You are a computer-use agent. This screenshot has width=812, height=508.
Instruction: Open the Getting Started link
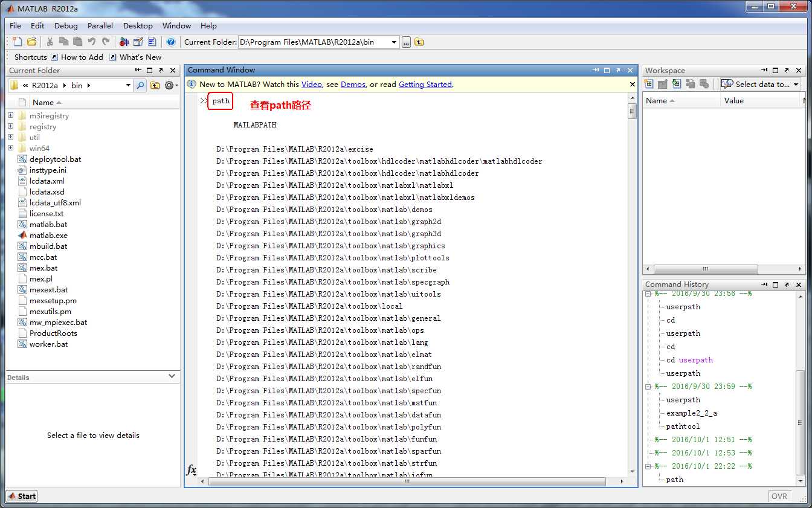(425, 85)
